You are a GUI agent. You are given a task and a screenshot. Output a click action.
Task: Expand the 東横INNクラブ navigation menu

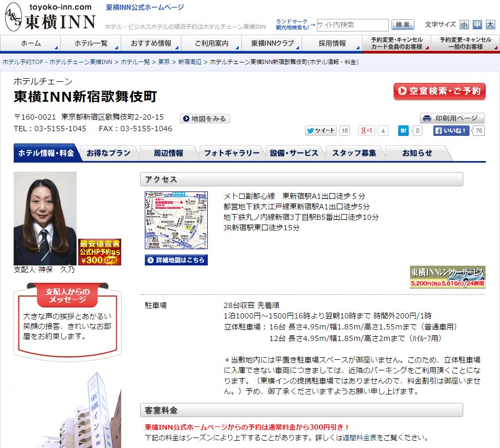[272, 44]
